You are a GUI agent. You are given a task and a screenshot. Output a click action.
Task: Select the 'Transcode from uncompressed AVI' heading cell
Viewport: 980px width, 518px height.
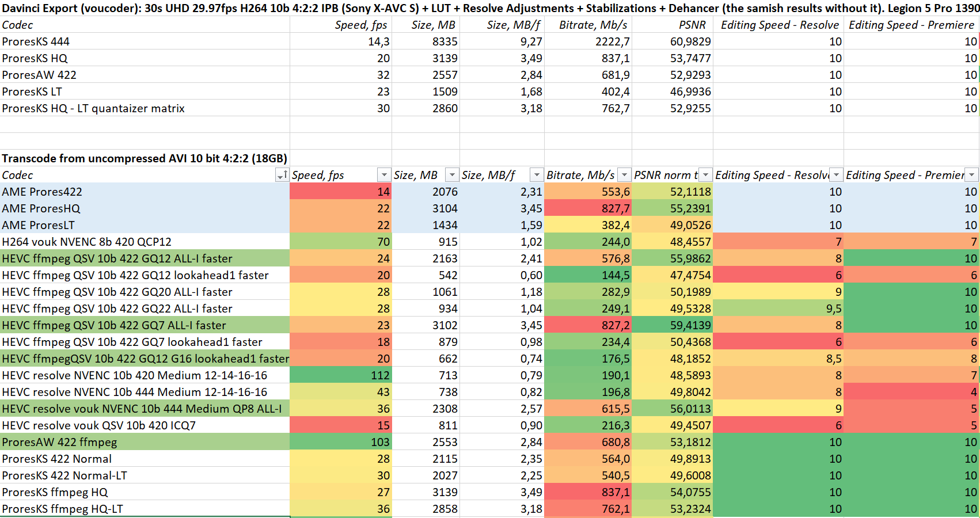[144, 158]
